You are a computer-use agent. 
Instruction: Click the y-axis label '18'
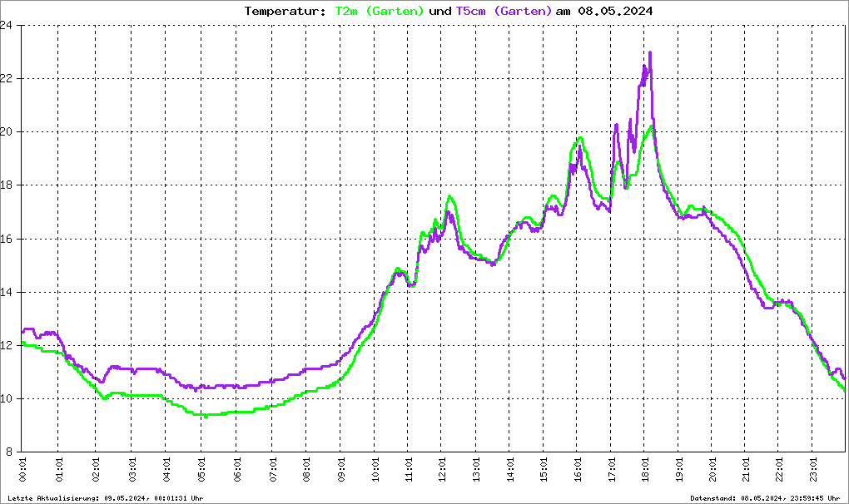pos(6,185)
